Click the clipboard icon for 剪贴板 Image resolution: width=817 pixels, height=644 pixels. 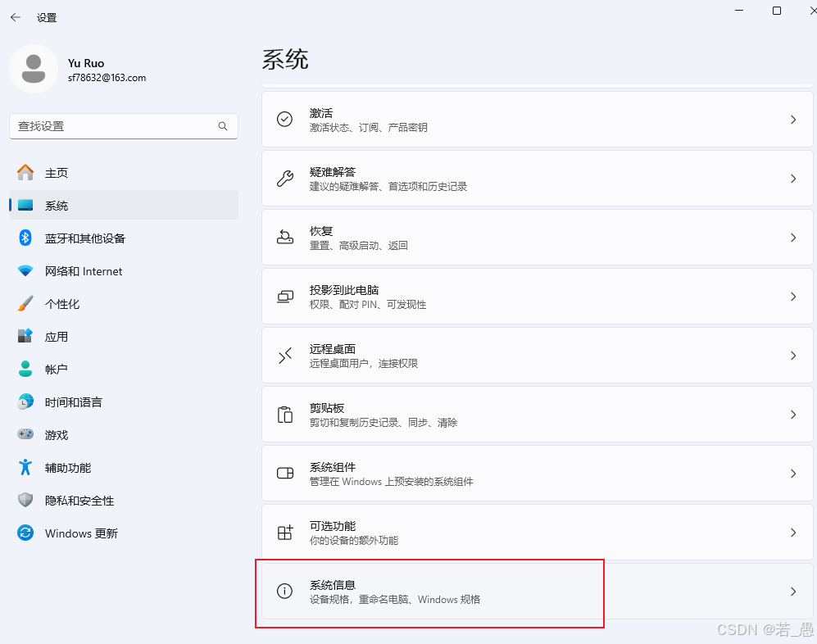[284, 415]
